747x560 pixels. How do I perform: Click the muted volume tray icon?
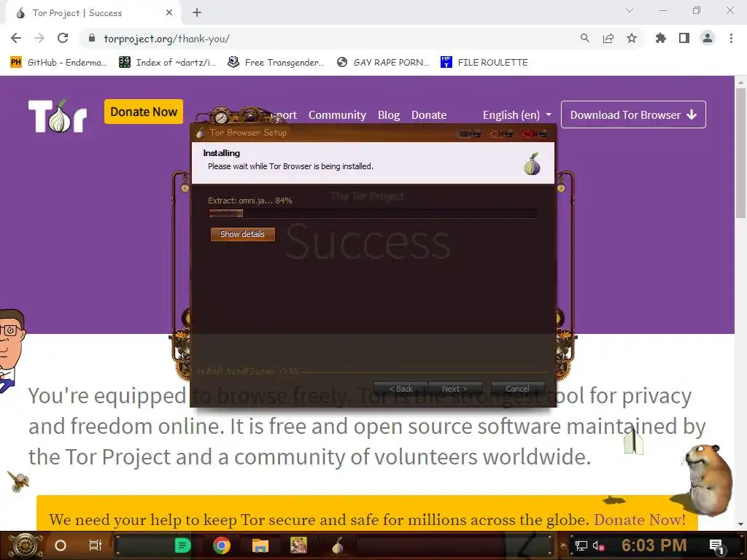pyautogui.click(x=598, y=545)
